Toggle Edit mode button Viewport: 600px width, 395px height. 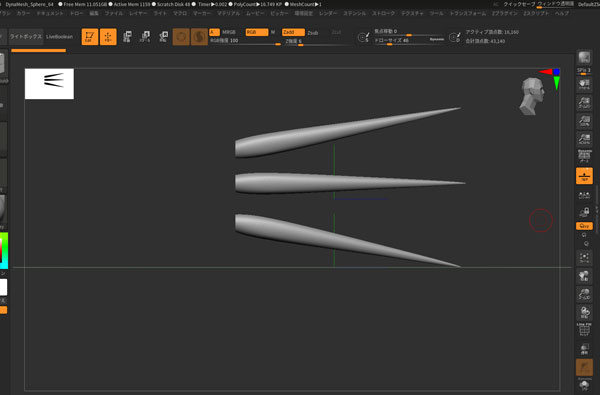(90, 37)
